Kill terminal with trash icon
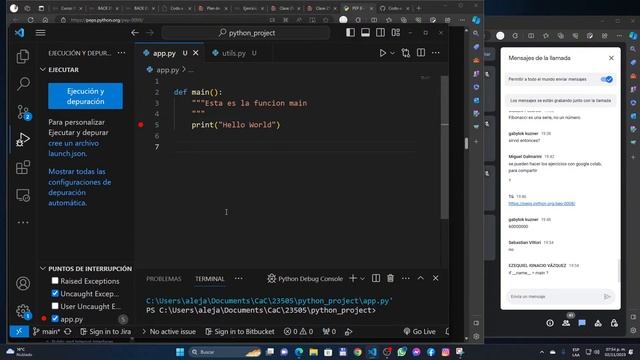 (x=391, y=278)
